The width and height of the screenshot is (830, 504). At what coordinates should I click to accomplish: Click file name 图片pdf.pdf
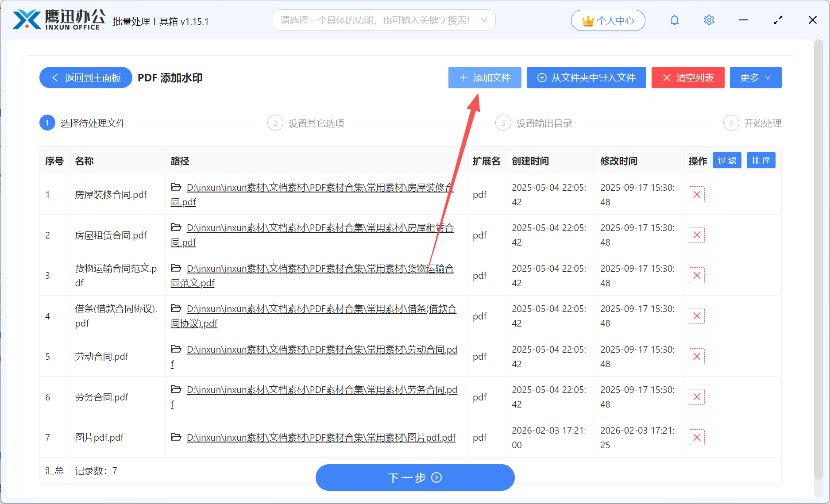99,437
